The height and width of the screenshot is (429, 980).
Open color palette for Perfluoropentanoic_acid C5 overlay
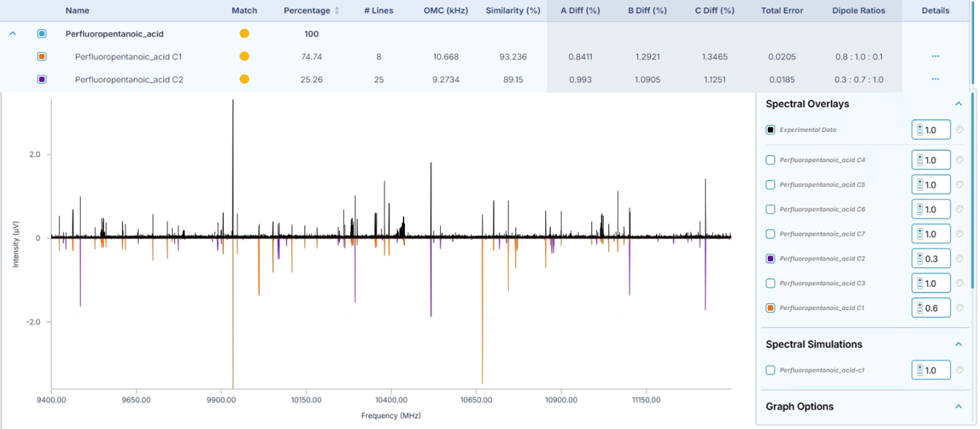[959, 185]
